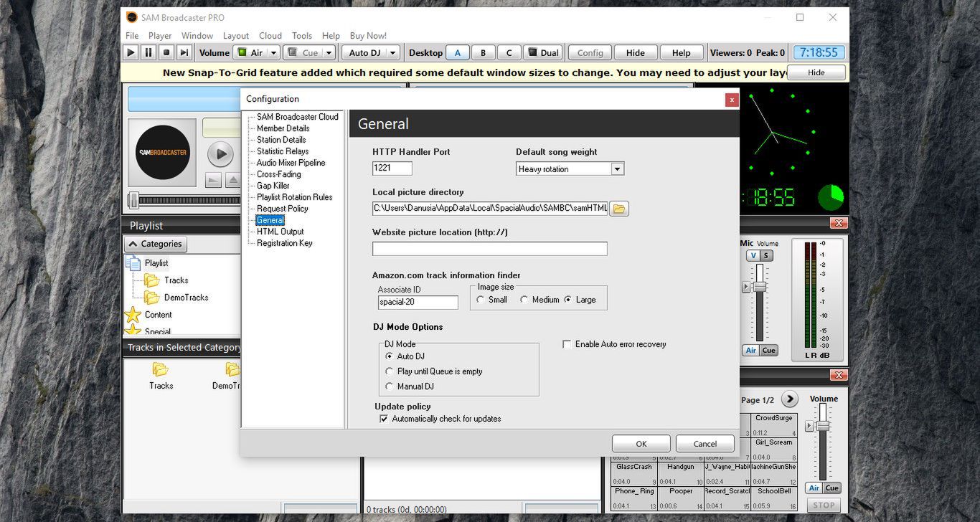Toggle the Cue volume button in toolbar
The height and width of the screenshot is (522, 980).
303,52
